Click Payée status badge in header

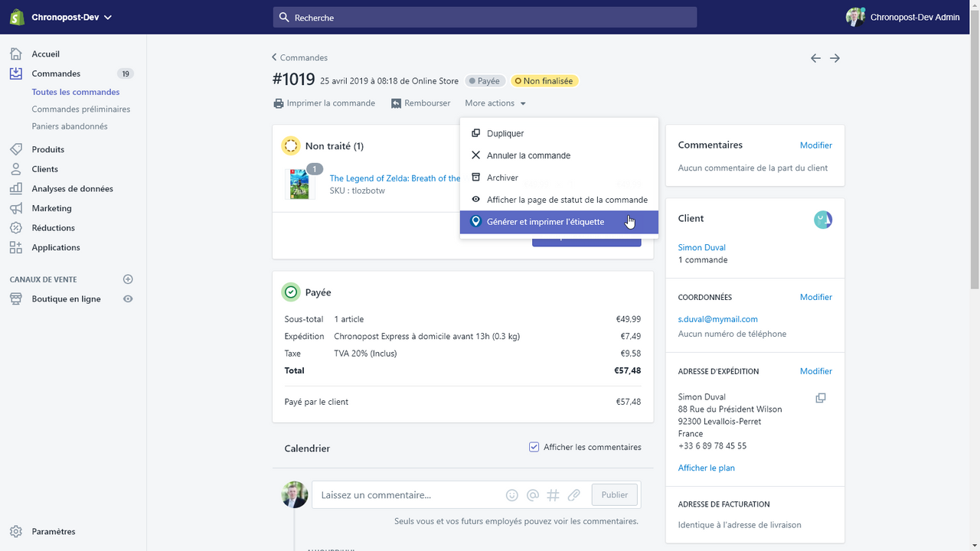click(x=485, y=81)
